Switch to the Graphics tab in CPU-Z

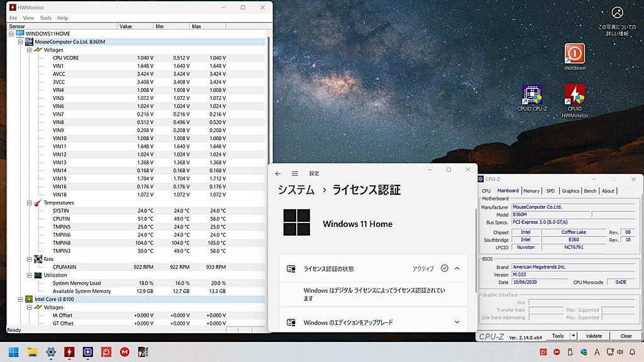pyautogui.click(x=570, y=191)
